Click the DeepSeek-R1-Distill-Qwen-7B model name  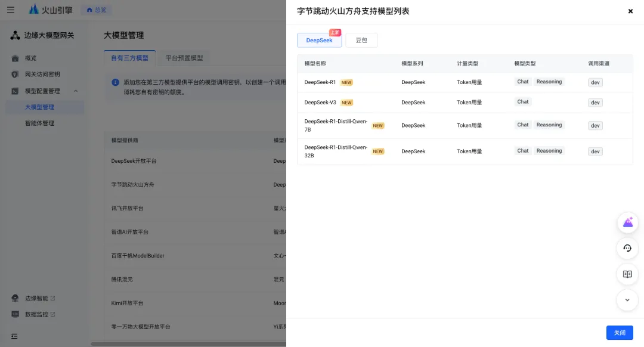coord(336,126)
